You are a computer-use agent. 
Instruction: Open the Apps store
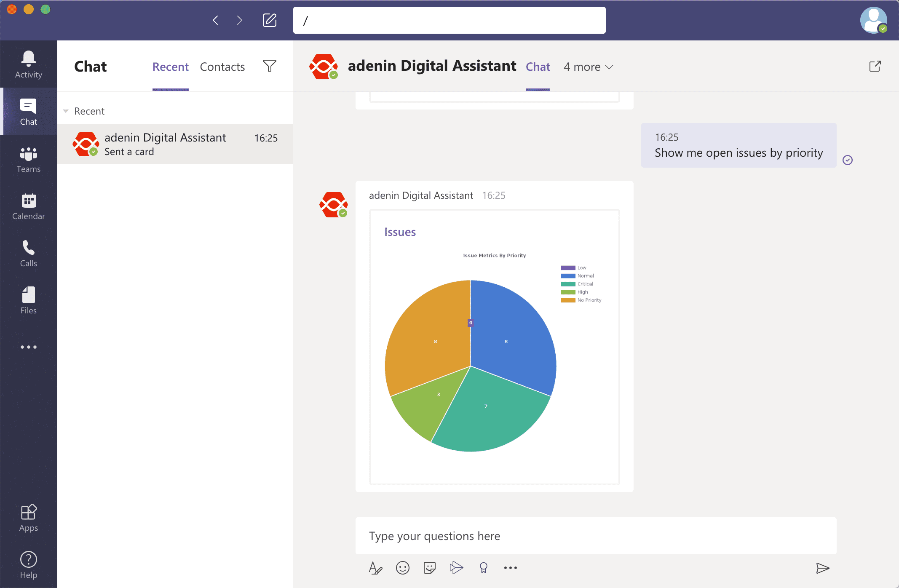29,519
